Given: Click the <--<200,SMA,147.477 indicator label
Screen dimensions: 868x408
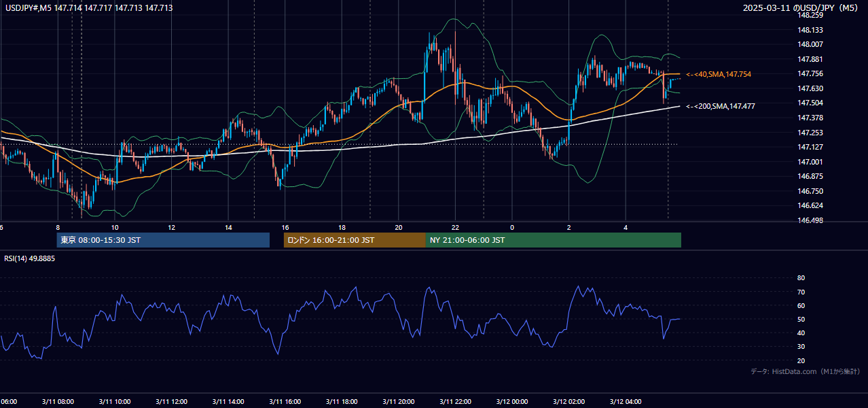Looking at the screenshot, I should coord(721,106).
